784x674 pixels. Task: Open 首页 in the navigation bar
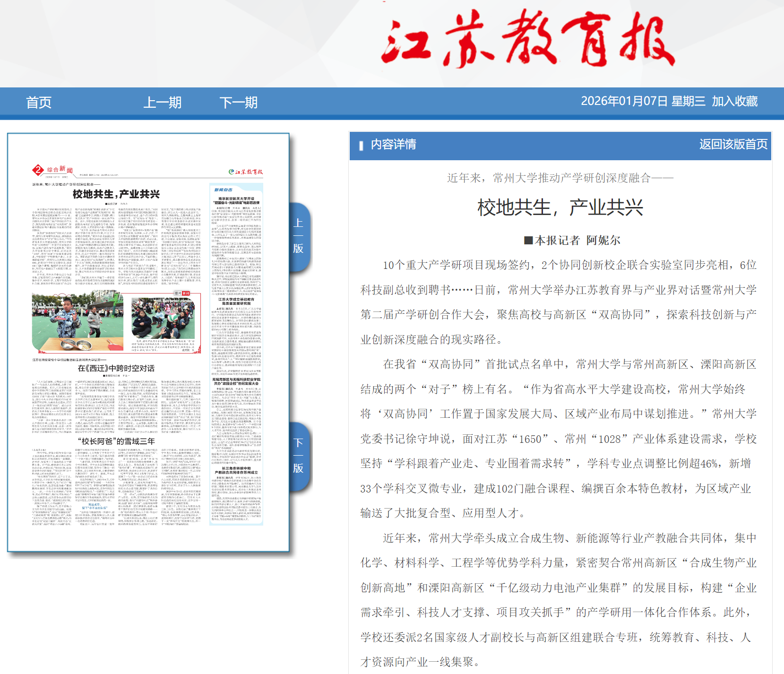[39, 103]
